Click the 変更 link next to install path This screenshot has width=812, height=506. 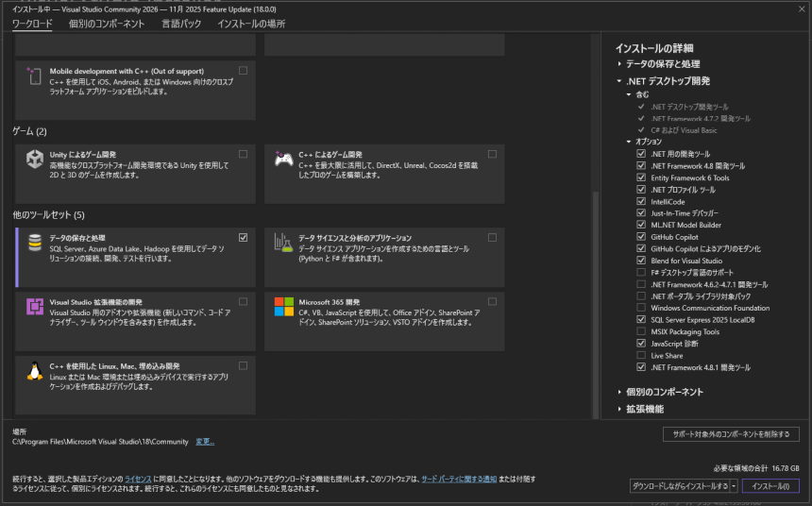pos(205,442)
